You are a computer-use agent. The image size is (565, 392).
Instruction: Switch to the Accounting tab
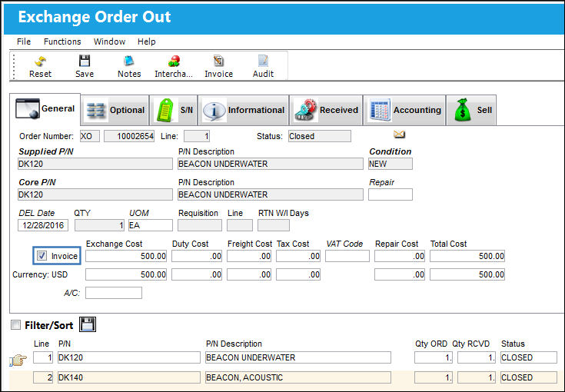coord(404,110)
